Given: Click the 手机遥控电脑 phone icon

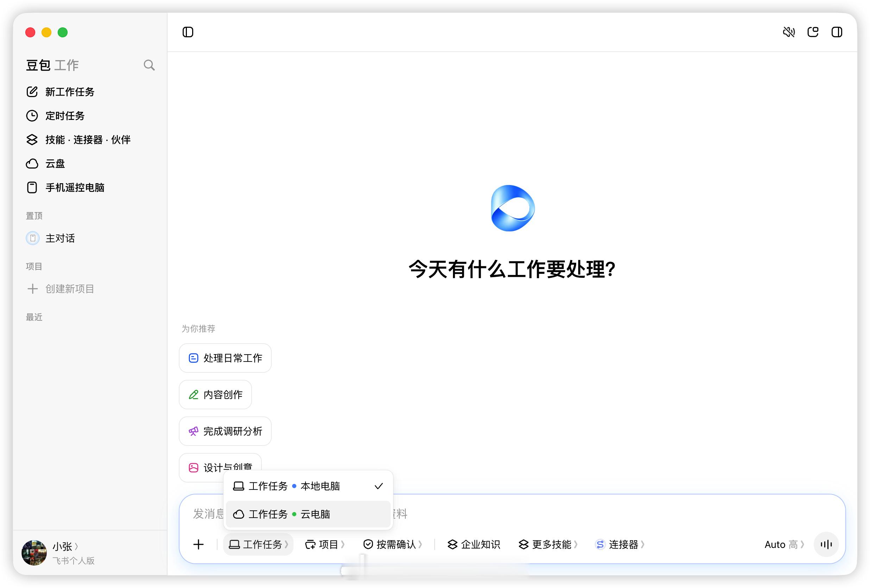Looking at the screenshot, I should [x=32, y=187].
